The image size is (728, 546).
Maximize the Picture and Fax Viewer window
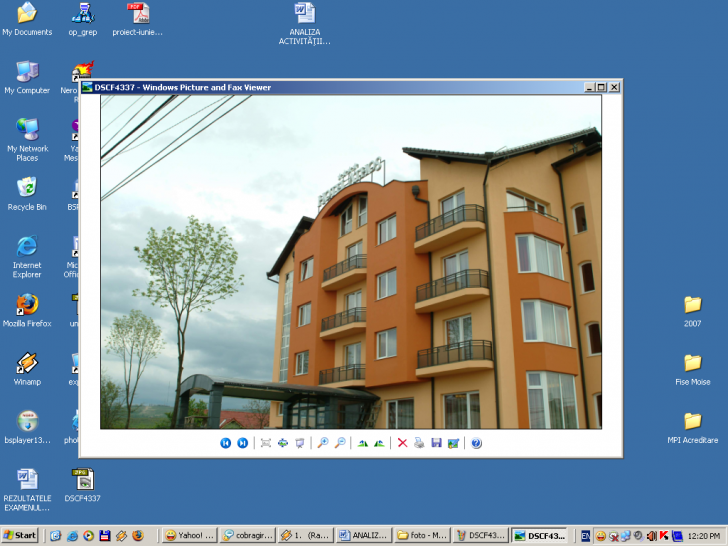[x=601, y=87]
